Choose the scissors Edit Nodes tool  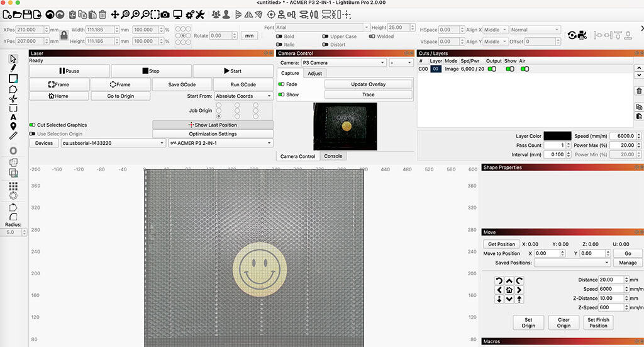[13, 98]
